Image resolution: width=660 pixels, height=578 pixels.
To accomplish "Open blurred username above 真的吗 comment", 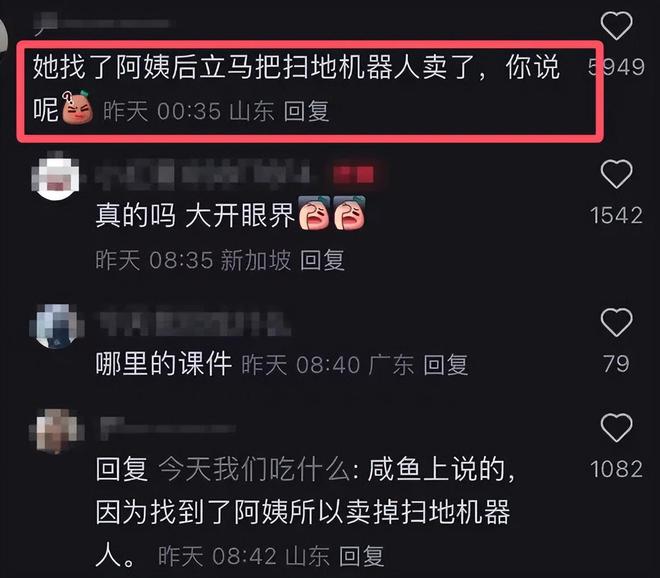I will (x=204, y=173).
